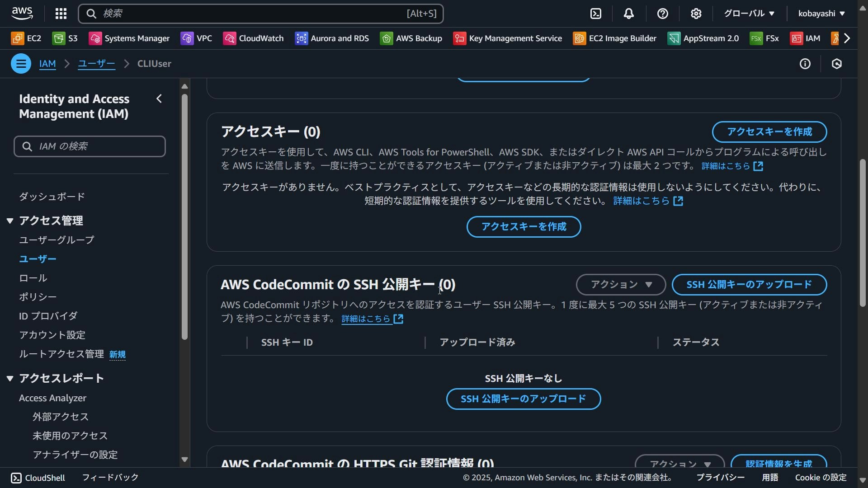Screen dimensions: 868x488
Task: Go to ロール in sidebar
Action: click(x=33, y=278)
